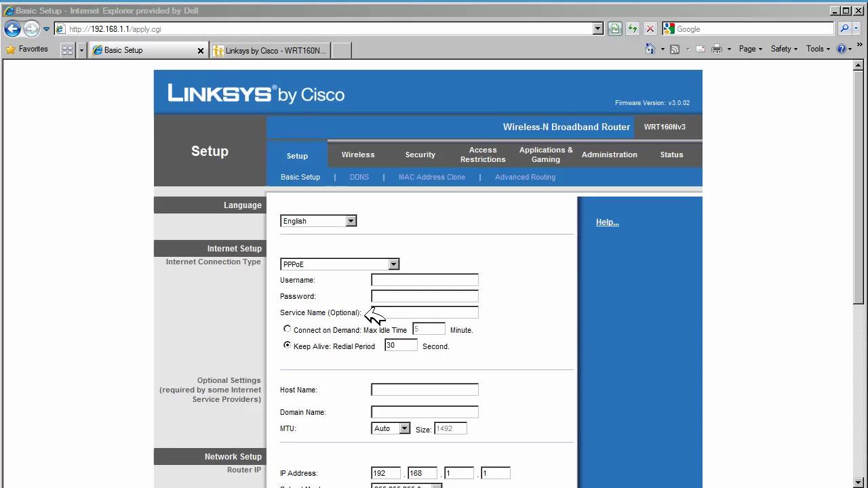
Task: Expand the command bar overflow chevron
Action: 860,45
